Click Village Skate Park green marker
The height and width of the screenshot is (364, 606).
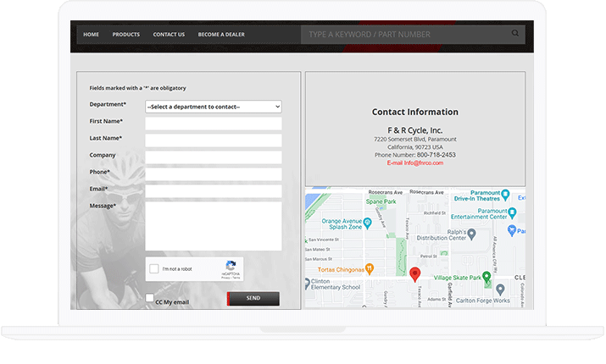point(487,276)
